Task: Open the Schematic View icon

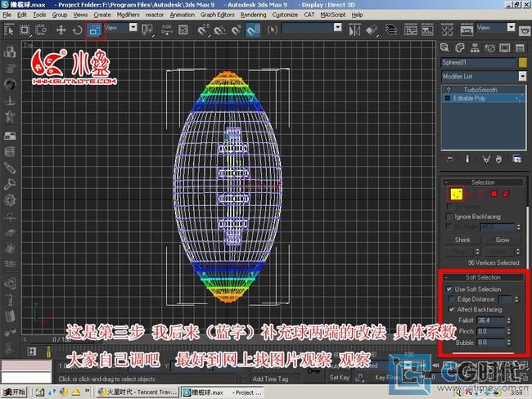Action: [427, 30]
